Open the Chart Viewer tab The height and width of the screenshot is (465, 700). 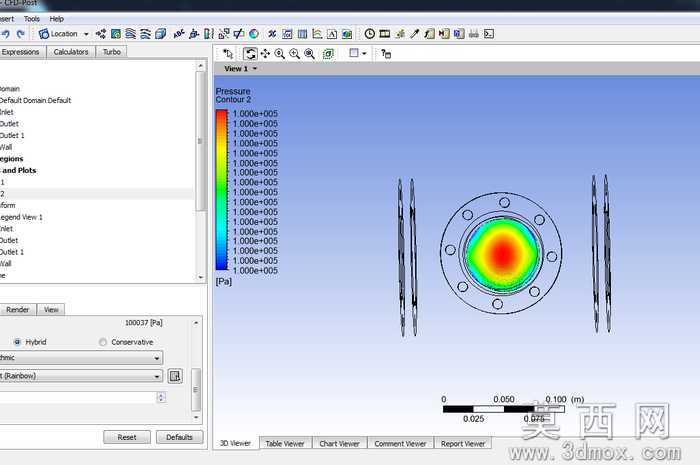pos(339,444)
